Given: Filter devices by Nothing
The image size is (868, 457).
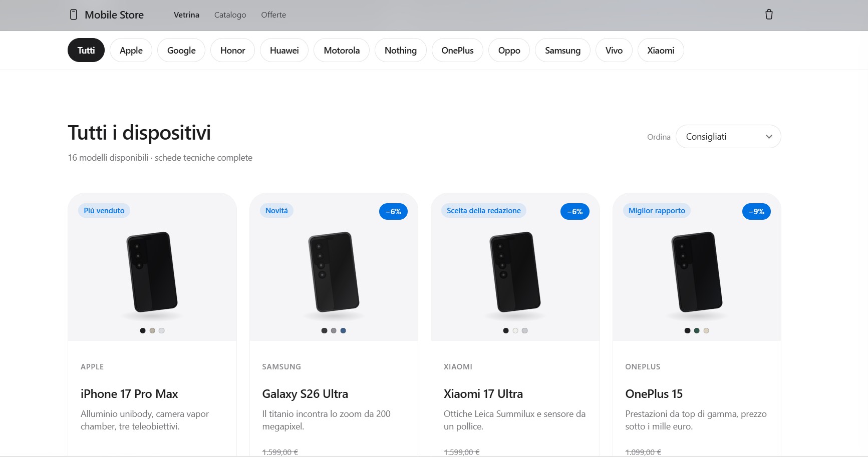Looking at the screenshot, I should [401, 50].
